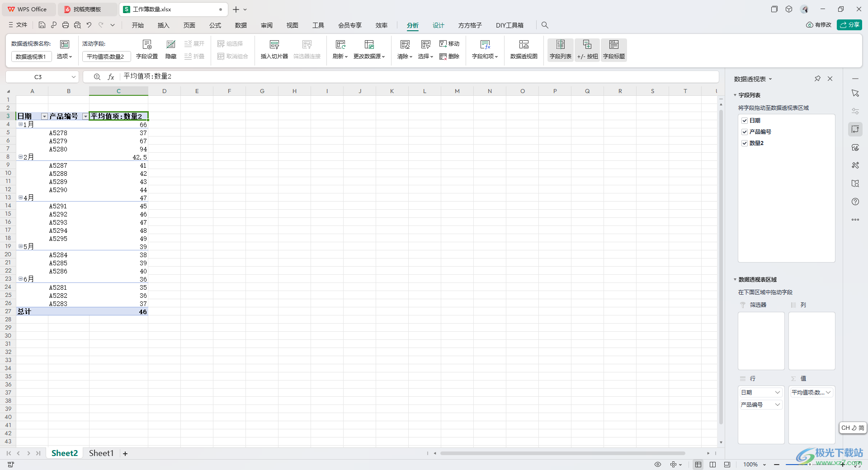Image resolution: width=868 pixels, height=470 pixels.
Task: Open the help question-mark icon in sidebar
Action: pyautogui.click(x=855, y=202)
